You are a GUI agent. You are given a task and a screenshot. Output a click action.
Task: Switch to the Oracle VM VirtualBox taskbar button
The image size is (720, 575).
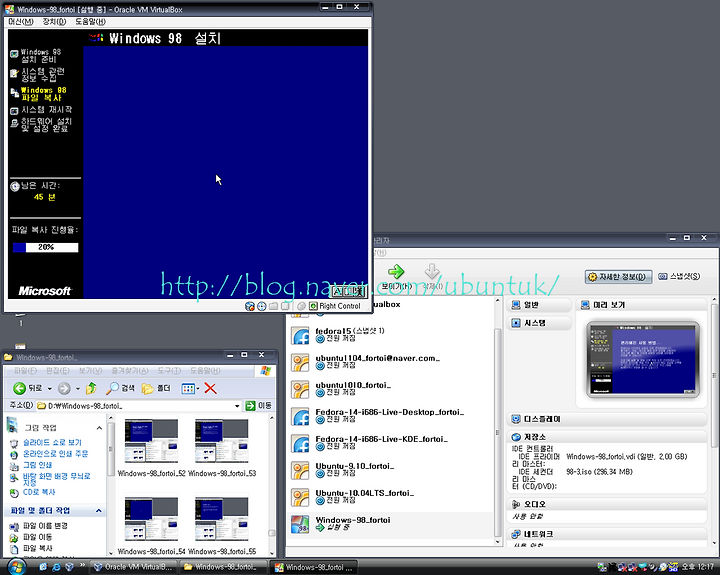[x=132, y=567]
